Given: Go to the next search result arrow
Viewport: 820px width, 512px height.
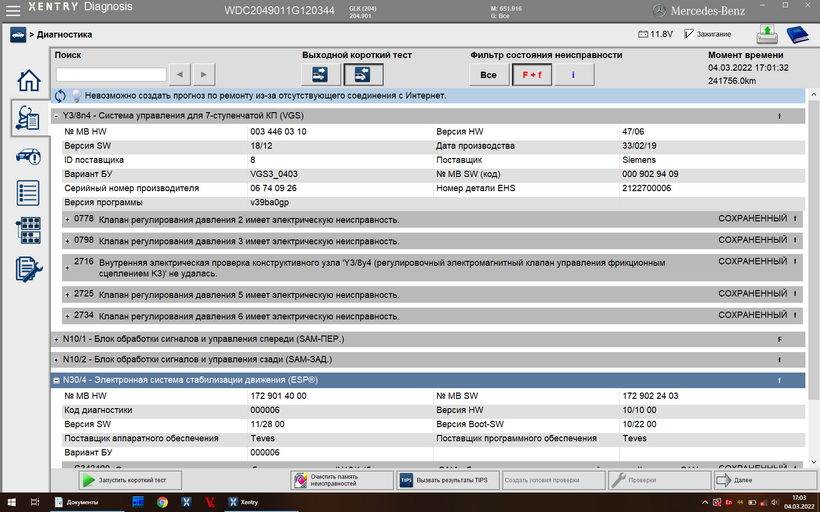Looking at the screenshot, I should click(x=204, y=75).
